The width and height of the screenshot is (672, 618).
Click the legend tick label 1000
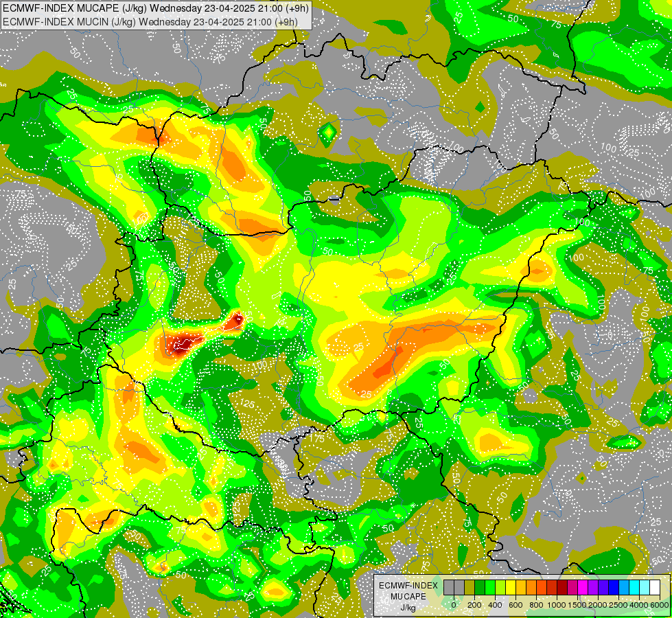click(x=557, y=605)
